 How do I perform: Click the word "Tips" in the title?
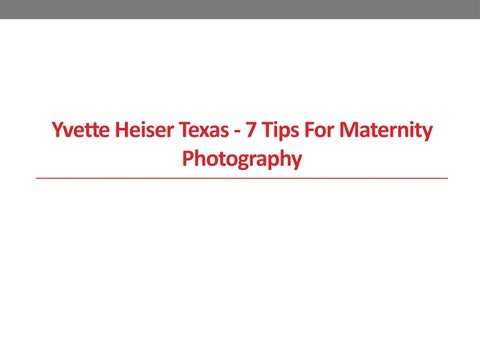(280, 131)
